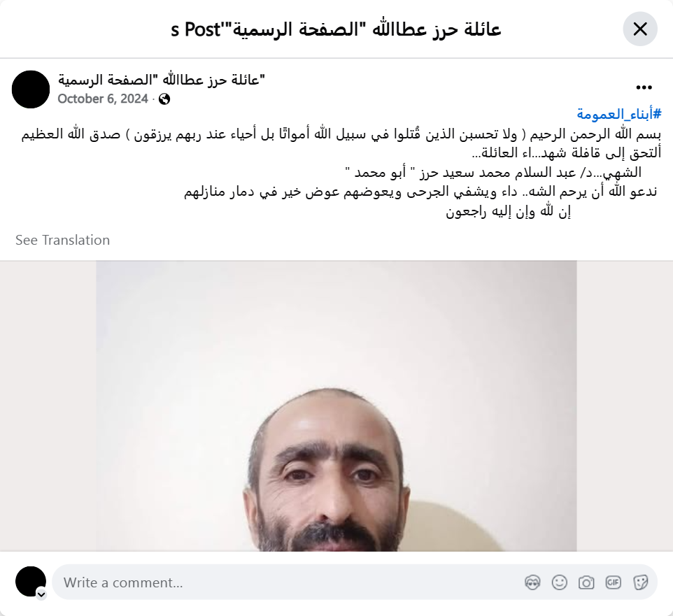Attach a photo using the camera icon

point(586,582)
